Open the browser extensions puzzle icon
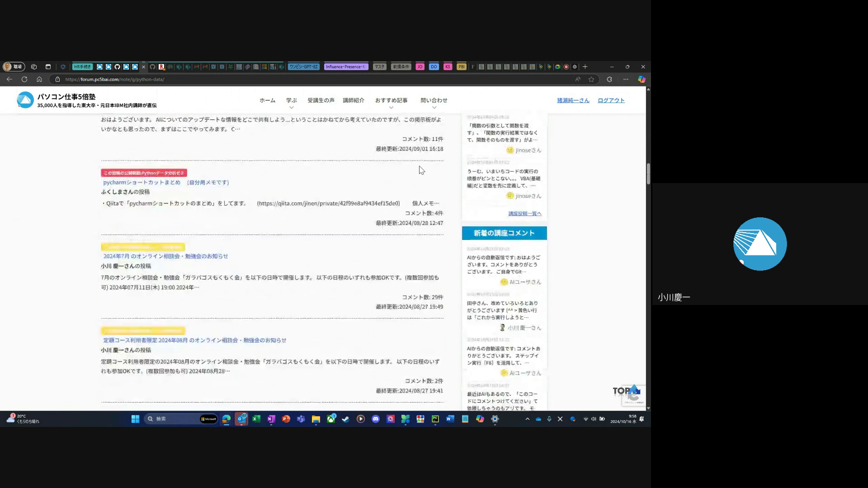The width and height of the screenshot is (868, 488). coord(609,79)
